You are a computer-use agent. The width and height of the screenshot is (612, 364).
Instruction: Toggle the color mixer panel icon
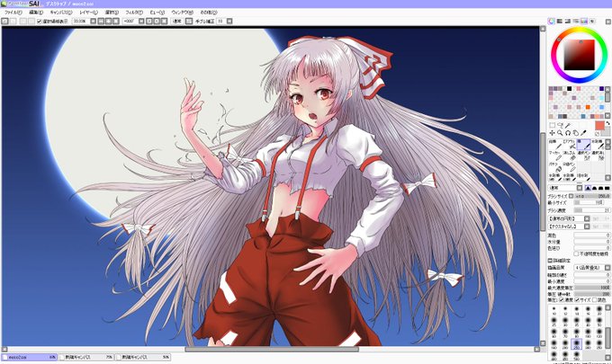pos(576,21)
